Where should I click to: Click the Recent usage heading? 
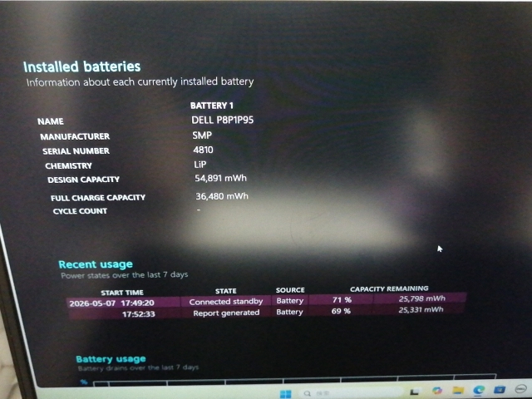click(96, 264)
